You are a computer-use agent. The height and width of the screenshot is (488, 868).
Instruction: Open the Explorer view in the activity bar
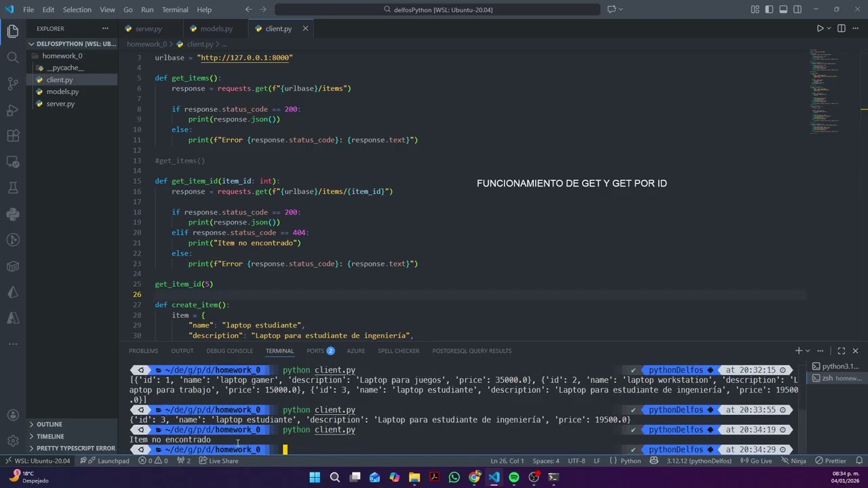pyautogui.click(x=13, y=31)
